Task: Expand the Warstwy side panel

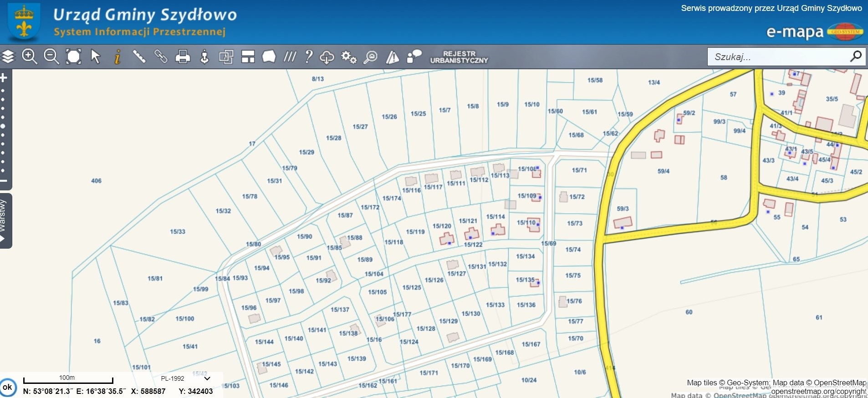Action: coord(5,221)
